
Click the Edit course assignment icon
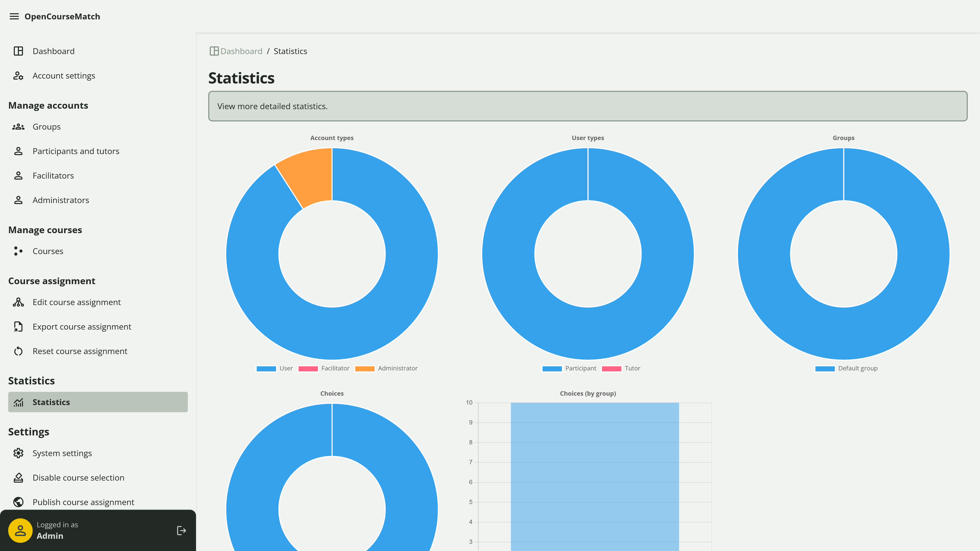click(18, 302)
